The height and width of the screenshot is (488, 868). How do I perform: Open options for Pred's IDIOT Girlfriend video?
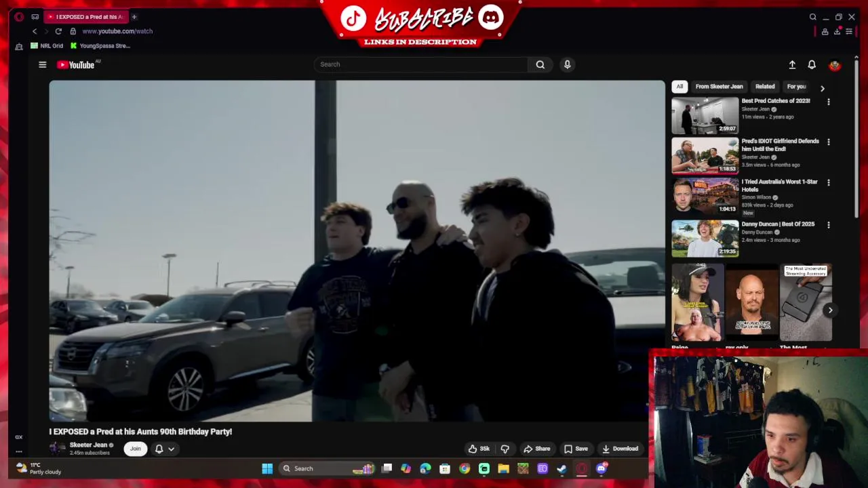click(x=828, y=142)
